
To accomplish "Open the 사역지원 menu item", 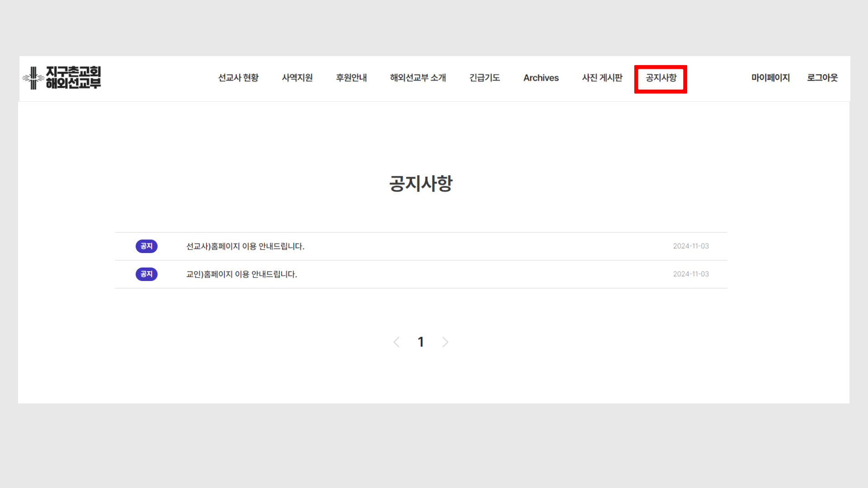I will [297, 78].
